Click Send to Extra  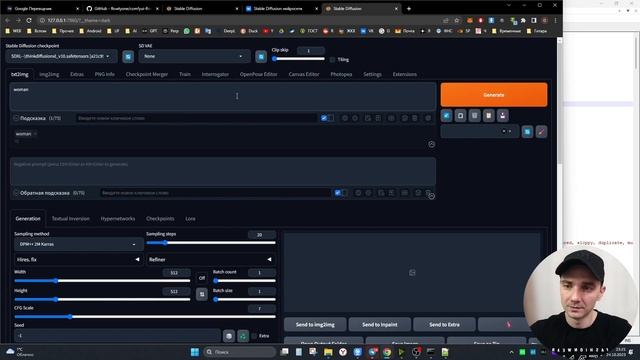[444, 324]
